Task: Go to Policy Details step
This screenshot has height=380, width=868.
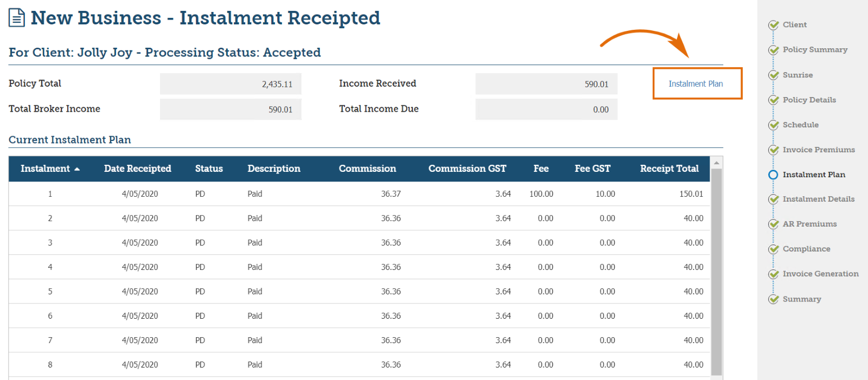Action: (x=809, y=100)
